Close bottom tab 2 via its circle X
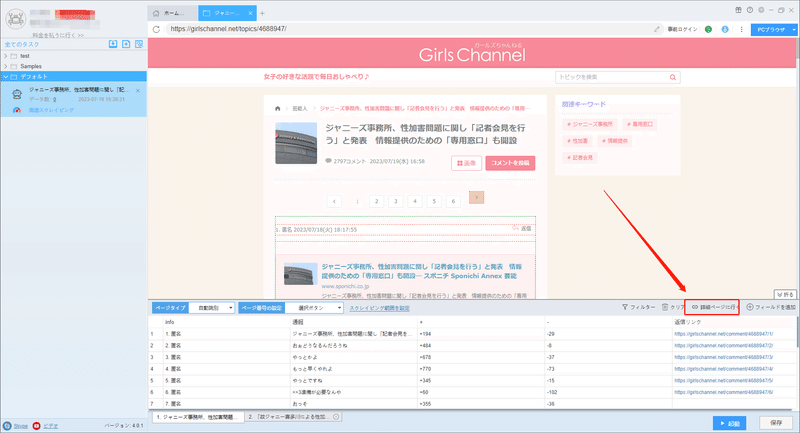Image resolution: width=800 pixels, height=433 pixels. pyautogui.click(x=336, y=417)
